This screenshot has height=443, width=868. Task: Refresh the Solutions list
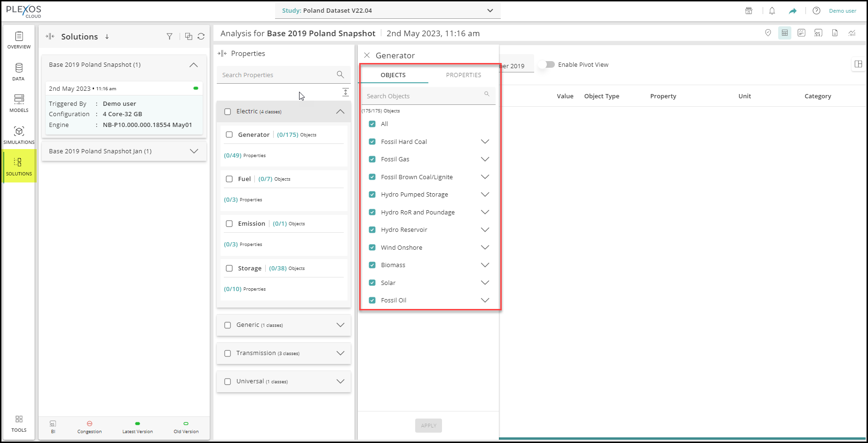coord(201,37)
